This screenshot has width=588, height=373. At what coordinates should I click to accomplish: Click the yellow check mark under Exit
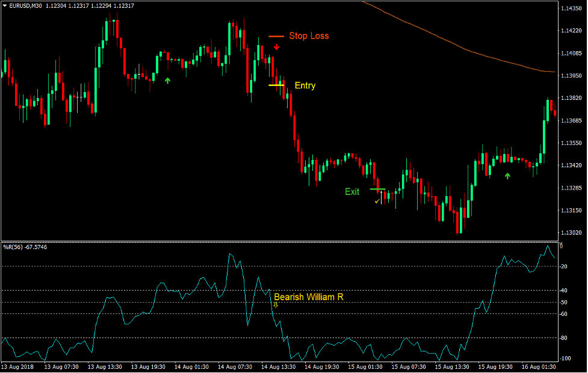click(x=377, y=201)
